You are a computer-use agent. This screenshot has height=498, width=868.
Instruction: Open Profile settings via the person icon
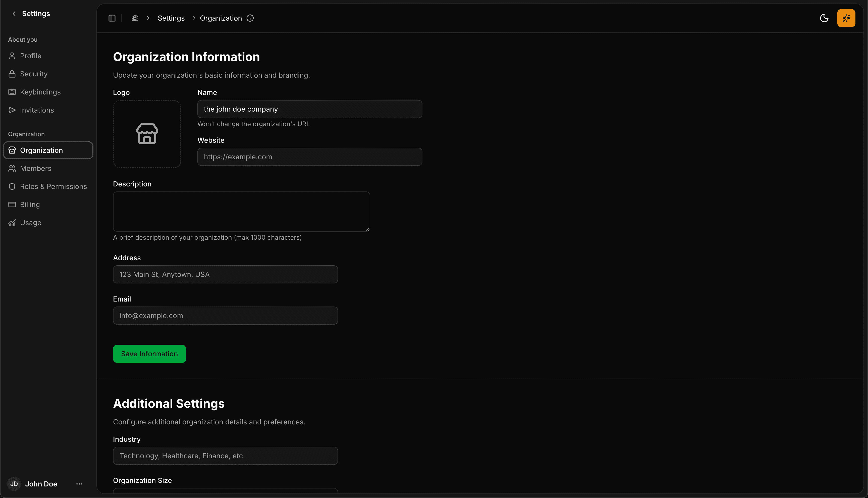[x=12, y=56]
